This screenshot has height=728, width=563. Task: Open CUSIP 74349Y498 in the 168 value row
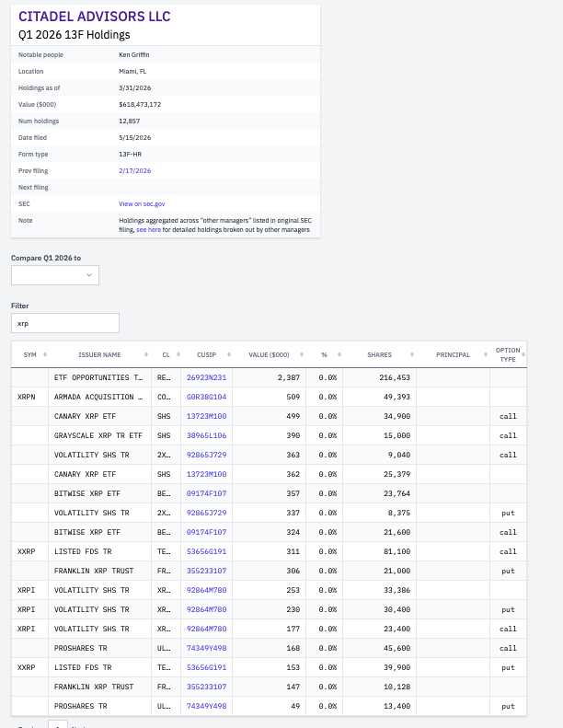[207, 648]
